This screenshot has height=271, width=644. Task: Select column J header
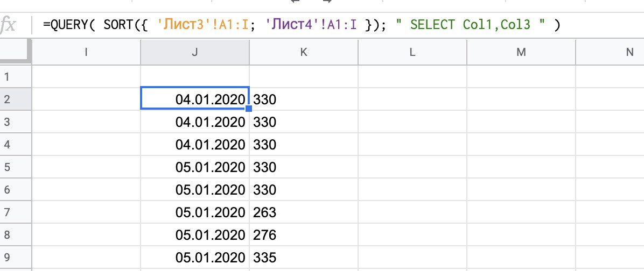tap(195, 52)
